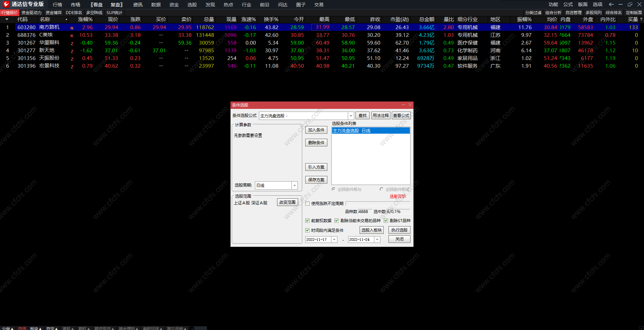Click the K marker for C美埃

tap(72, 36)
